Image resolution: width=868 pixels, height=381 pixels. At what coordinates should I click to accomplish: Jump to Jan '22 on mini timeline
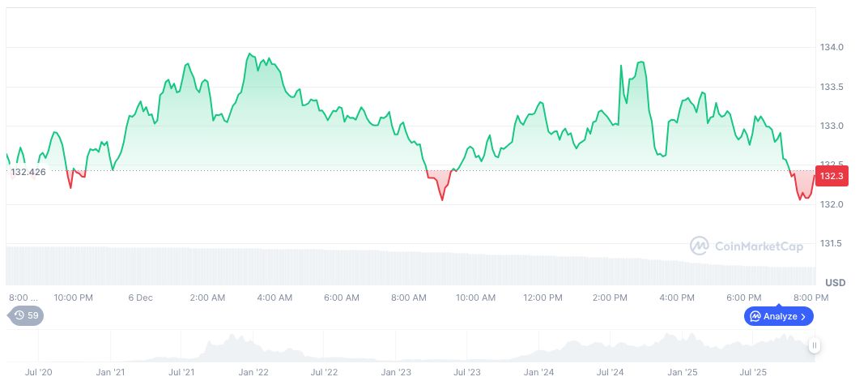click(253, 372)
